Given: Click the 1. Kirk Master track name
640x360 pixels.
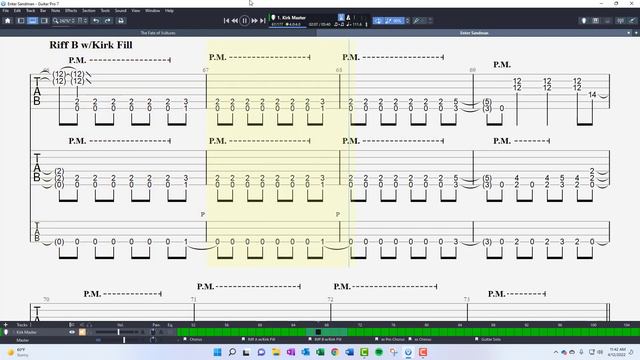Looking at the screenshot, I should pyautogui.click(x=291, y=18).
